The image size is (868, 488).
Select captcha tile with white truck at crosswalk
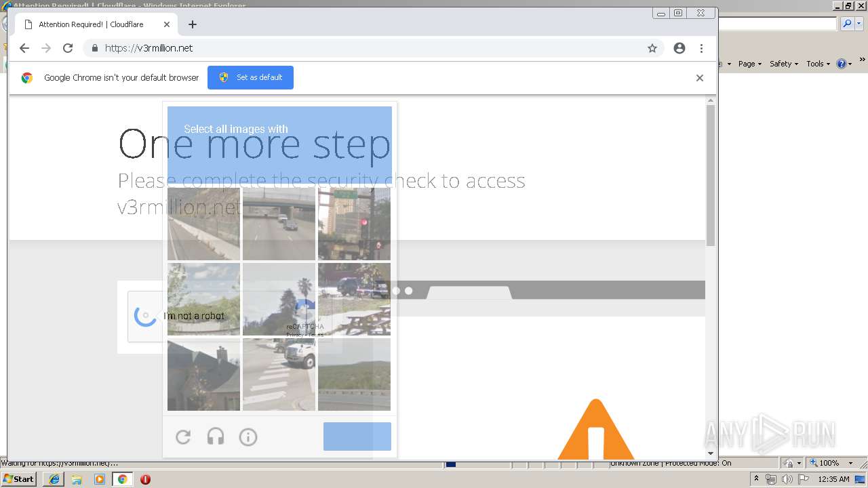[279, 374]
